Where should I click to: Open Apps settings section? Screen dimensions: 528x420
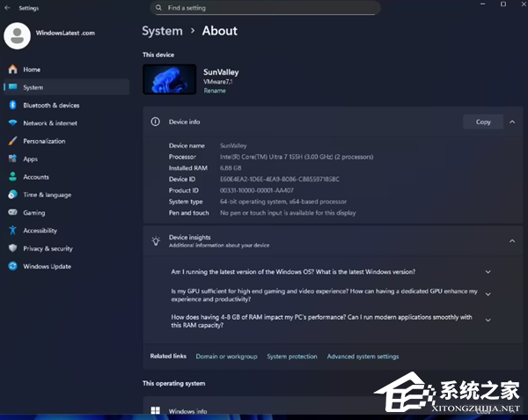66,158
